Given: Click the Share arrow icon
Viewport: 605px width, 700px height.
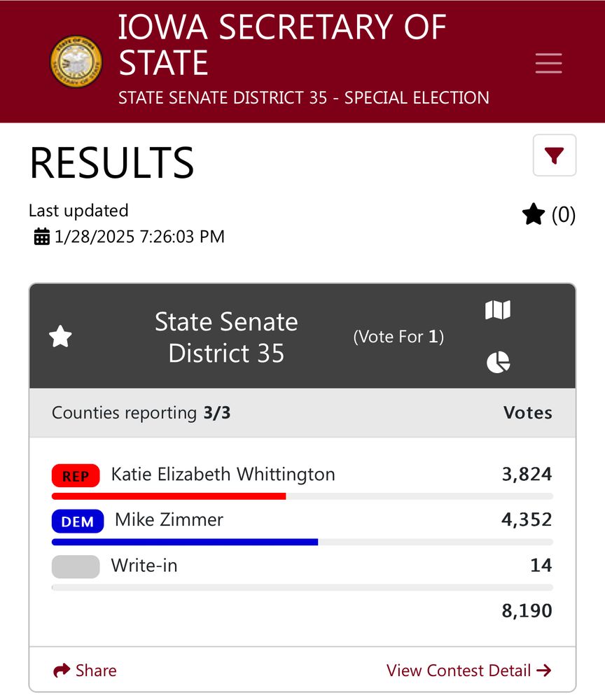Looking at the screenshot, I should click(x=62, y=670).
